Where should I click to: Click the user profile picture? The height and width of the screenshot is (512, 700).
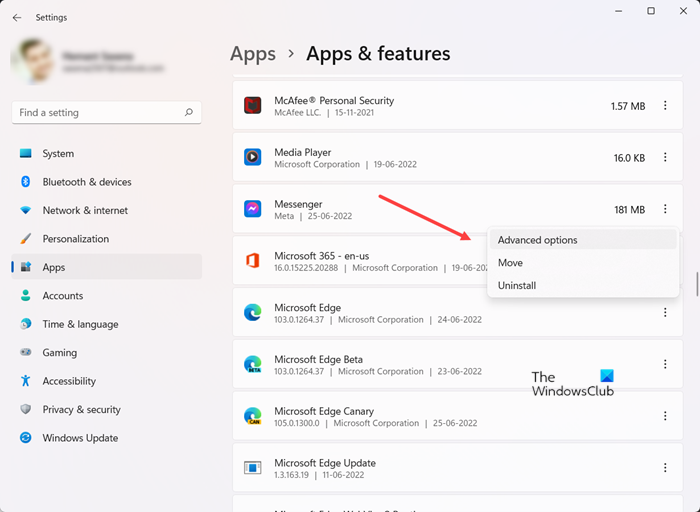32,62
